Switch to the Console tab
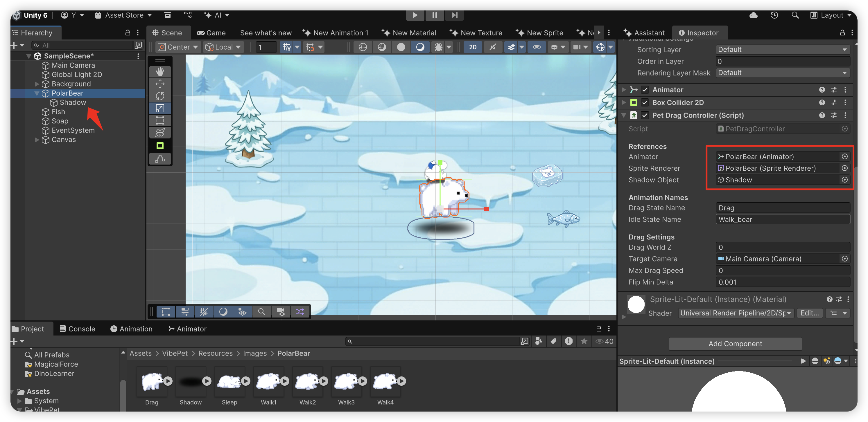The height and width of the screenshot is (422, 868). 78,329
